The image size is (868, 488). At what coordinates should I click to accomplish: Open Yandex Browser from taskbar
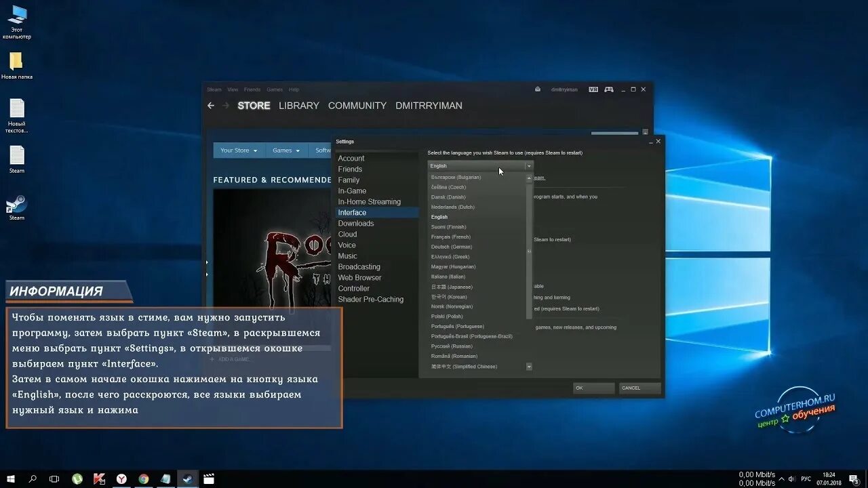[121, 479]
